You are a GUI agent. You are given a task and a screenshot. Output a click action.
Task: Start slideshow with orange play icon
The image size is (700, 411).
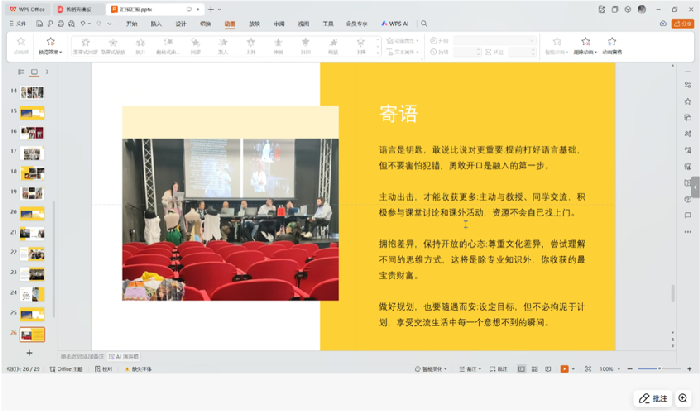pos(565,369)
